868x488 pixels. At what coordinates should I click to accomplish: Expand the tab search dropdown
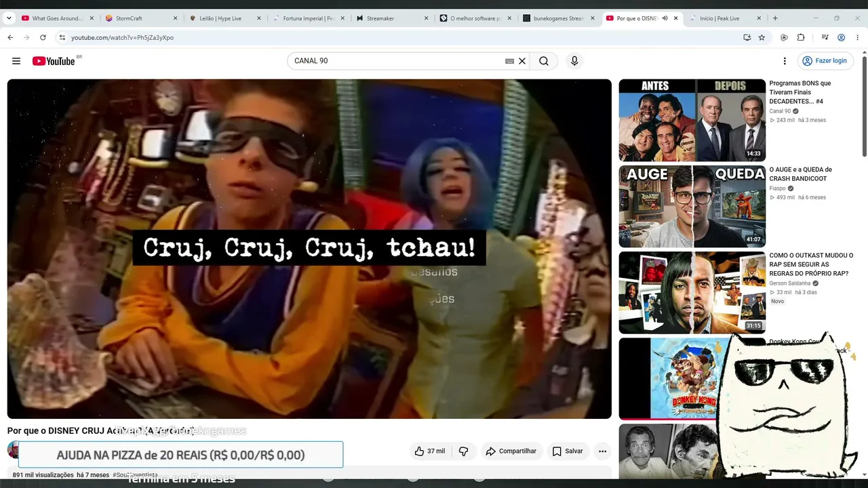(9, 18)
